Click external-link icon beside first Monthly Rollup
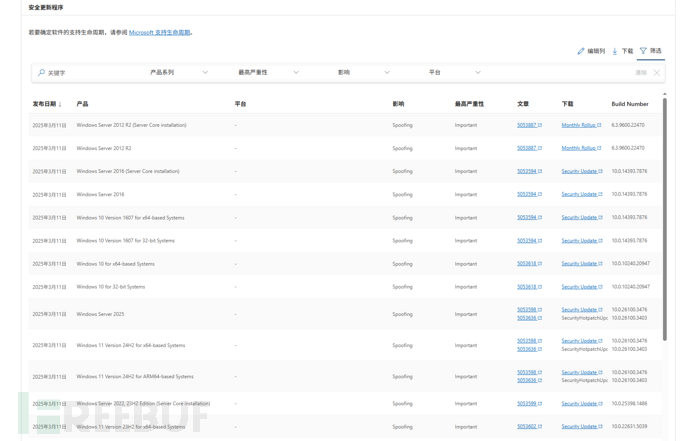690x441 pixels. coord(600,126)
